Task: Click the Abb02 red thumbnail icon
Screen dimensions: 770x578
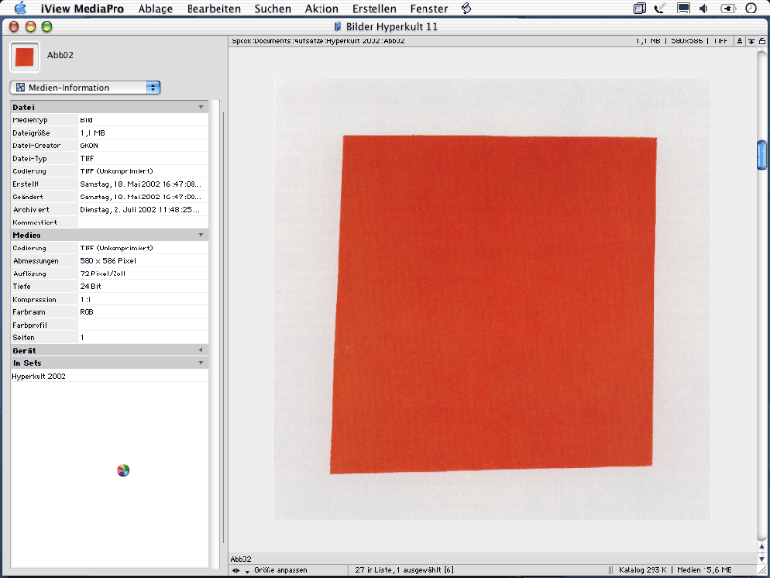Action: 25,56
